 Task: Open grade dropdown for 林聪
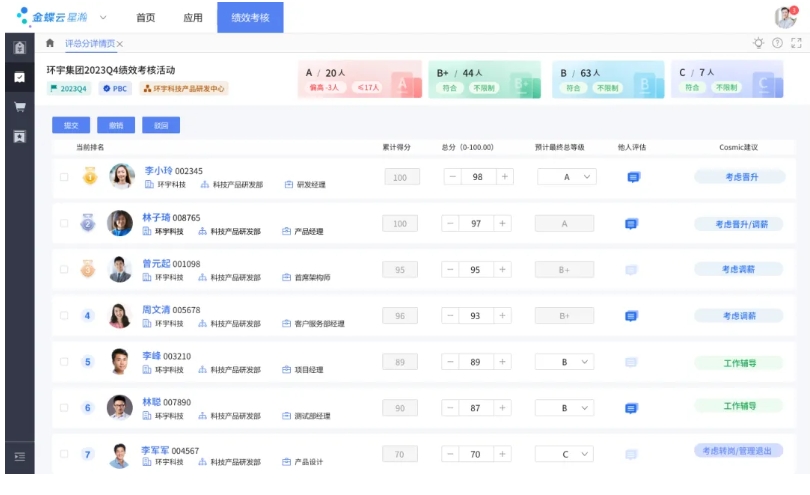(x=564, y=408)
